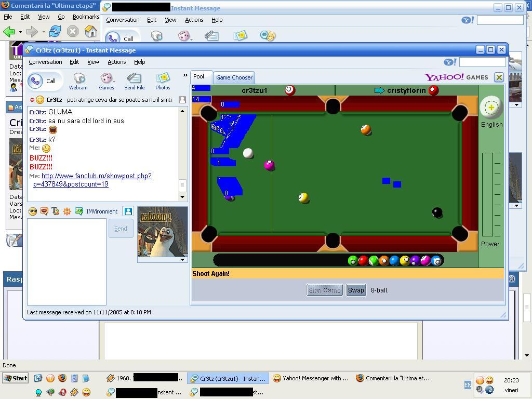Click the IMVironment chat-bubble icon
This screenshot has width=532, height=399.
(79, 211)
